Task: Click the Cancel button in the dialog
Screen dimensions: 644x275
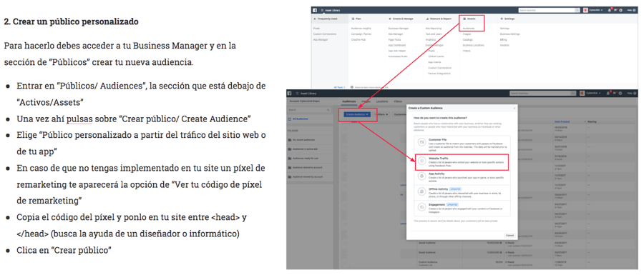Action: point(509,235)
